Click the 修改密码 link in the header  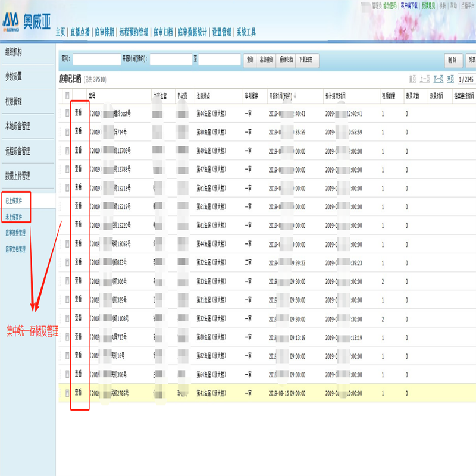click(x=390, y=5)
